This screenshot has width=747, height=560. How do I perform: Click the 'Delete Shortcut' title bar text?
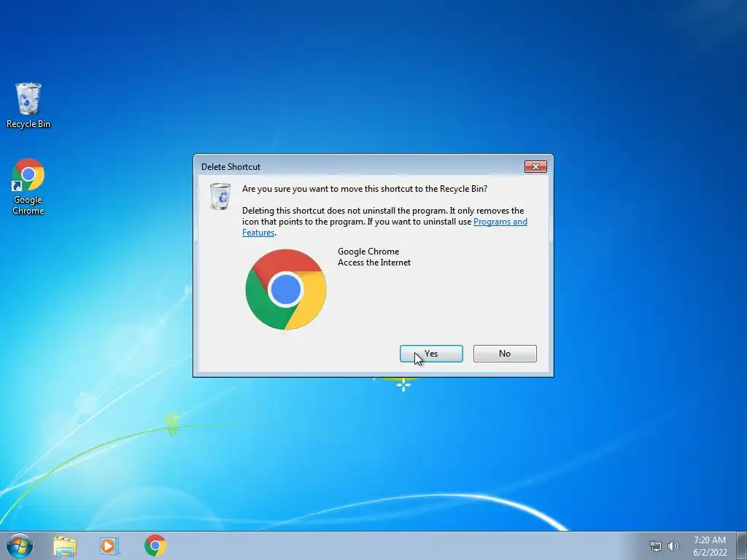pyautogui.click(x=231, y=167)
